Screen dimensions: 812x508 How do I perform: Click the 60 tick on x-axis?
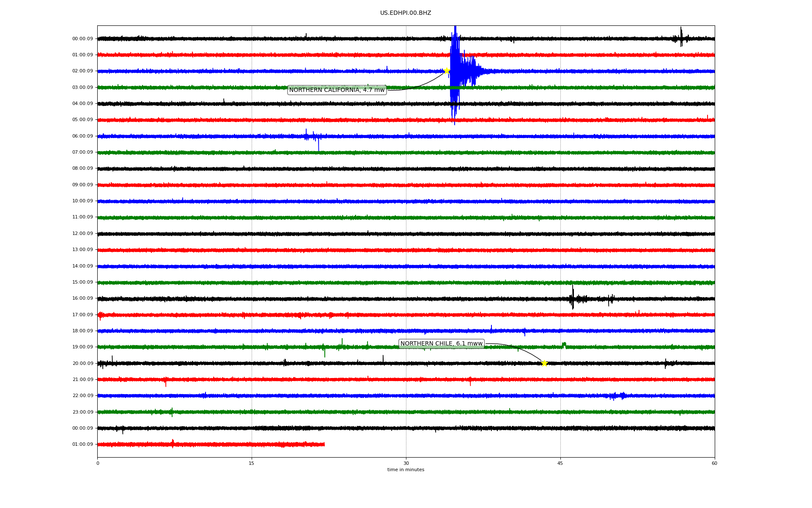click(714, 463)
